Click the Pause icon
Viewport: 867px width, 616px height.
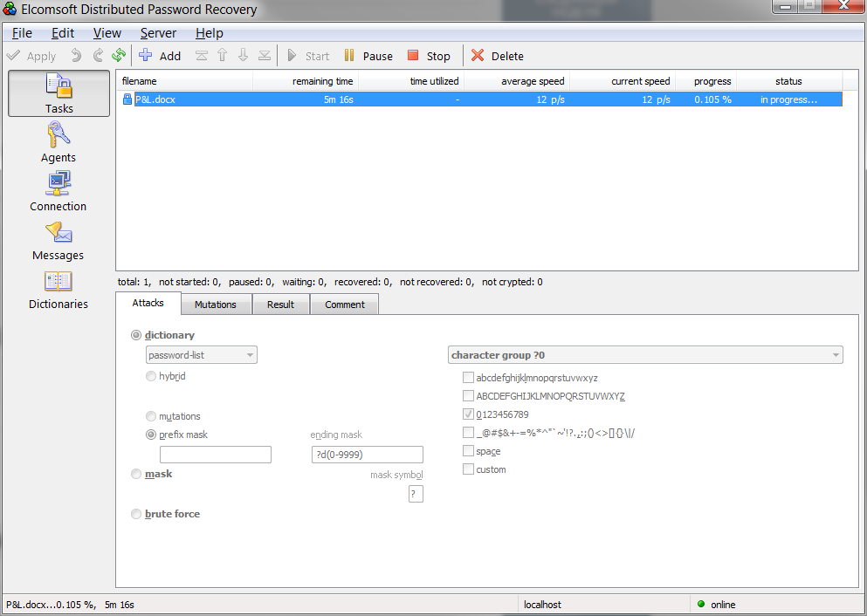349,55
